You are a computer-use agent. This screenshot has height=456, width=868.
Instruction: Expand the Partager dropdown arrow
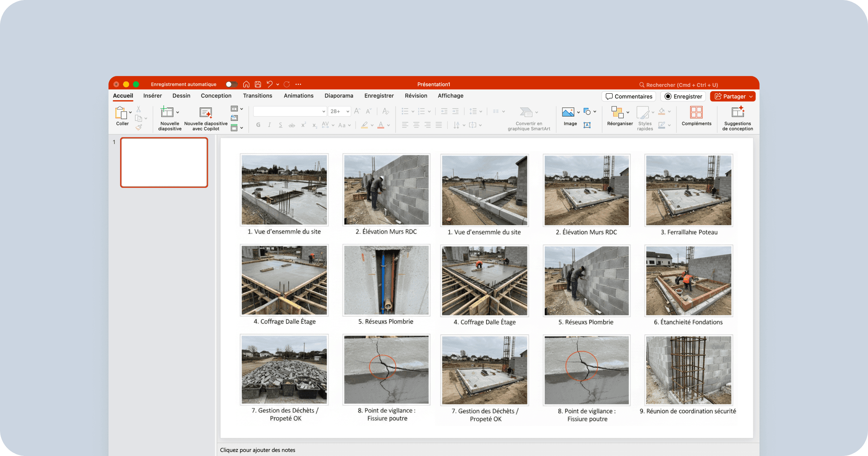pos(751,97)
